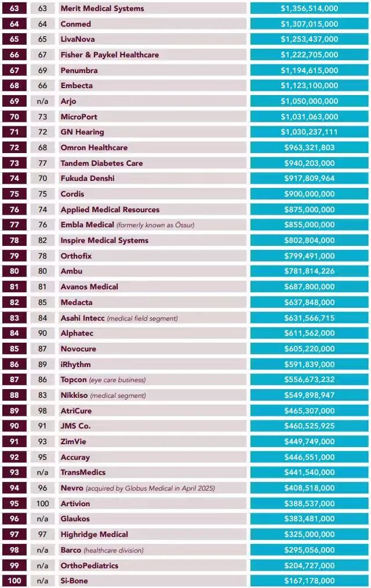This screenshot has height=588, width=371.
Task: Select rank 69 cell beside Arjo
Action: (x=14, y=101)
